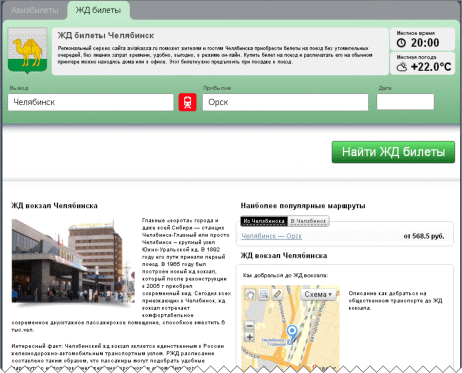462x373 pixels.
Task: Open the Схема map type dropdown
Action: coord(318,294)
